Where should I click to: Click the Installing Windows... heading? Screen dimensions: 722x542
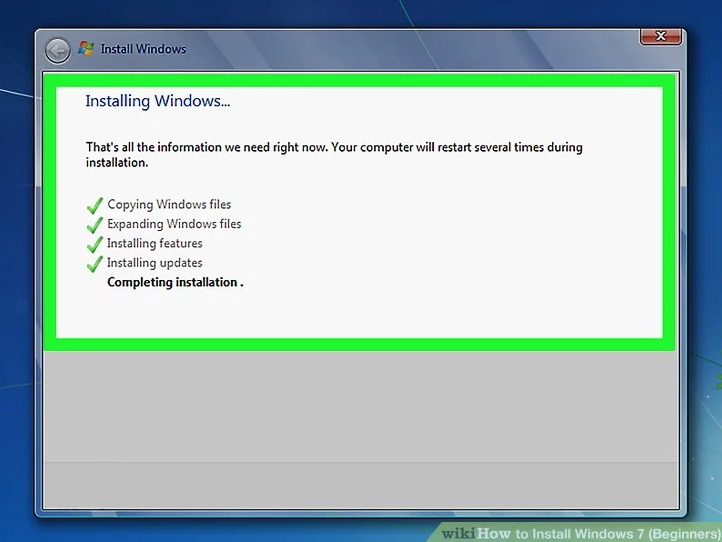click(x=158, y=101)
